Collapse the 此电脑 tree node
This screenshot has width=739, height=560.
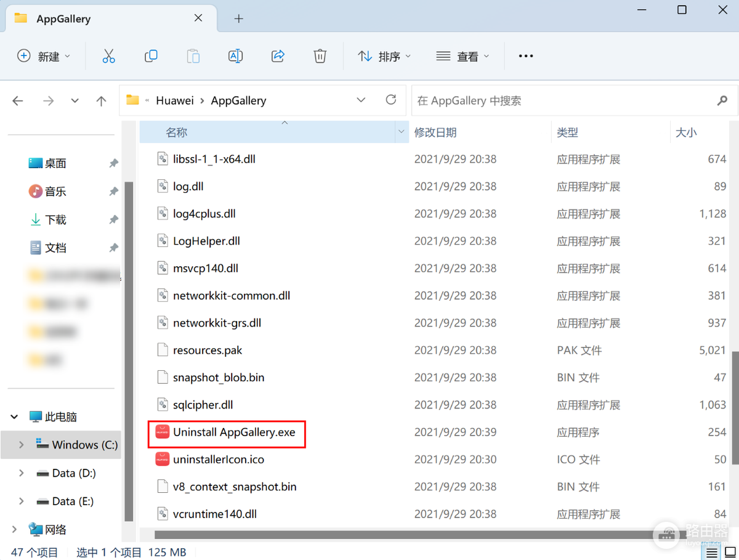(x=14, y=417)
